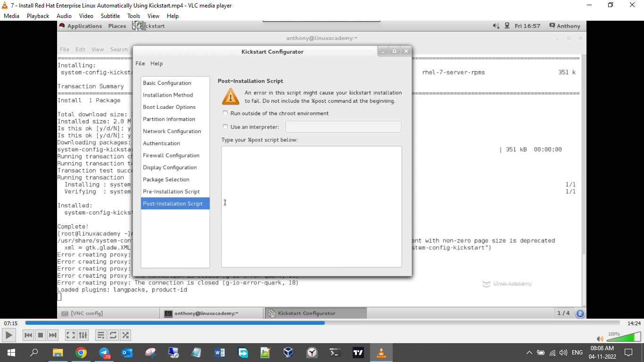Click the total time 14:24 label
The height and width of the screenshot is (362, 644).
[x=634, y=323]
